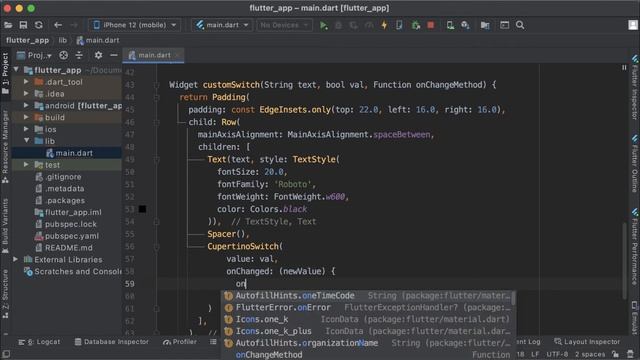Viewport: 640px width, 360px height.
Task: Open the Flutter Performance side panel
Action: (x=635, y=247)
